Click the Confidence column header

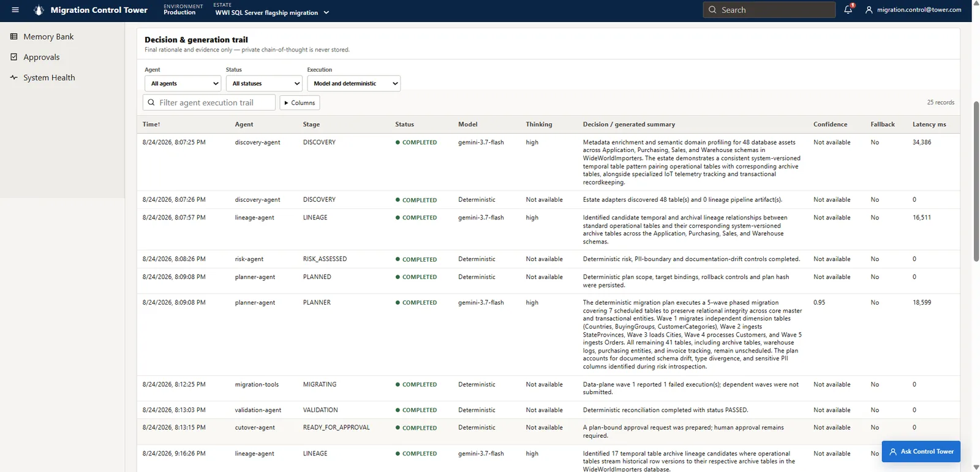tap(831, 124)
